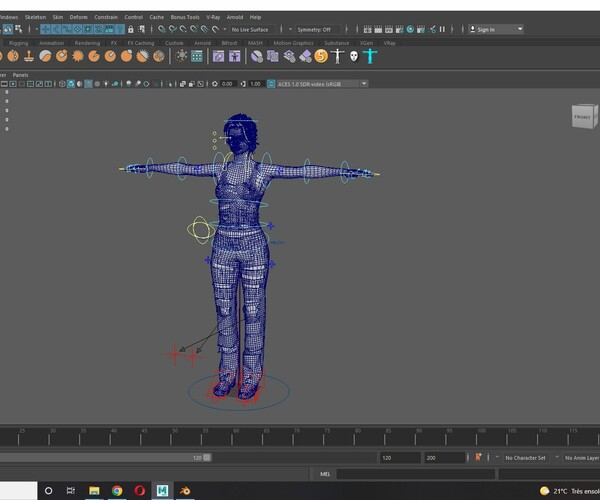The height and width of the screenshot is (500, 600).
Task: Open the Bonus Tools menu
Action: (x=185, y=17)
